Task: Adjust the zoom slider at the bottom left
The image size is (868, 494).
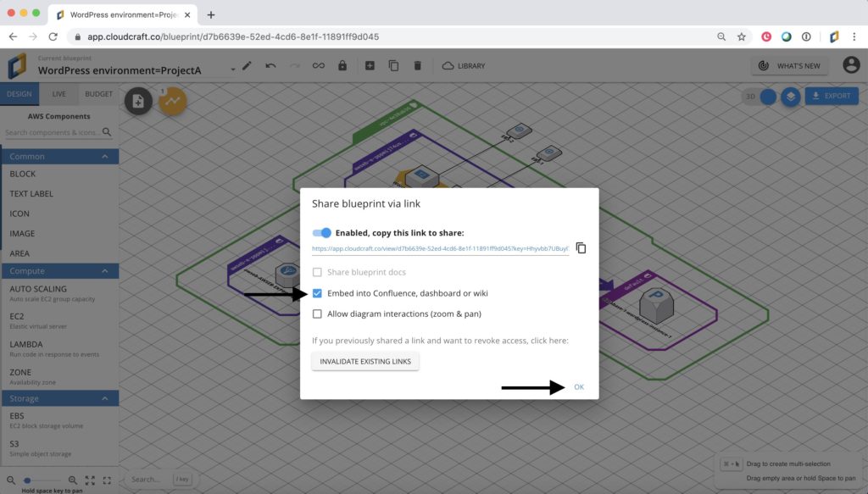Action: point(28,480)
